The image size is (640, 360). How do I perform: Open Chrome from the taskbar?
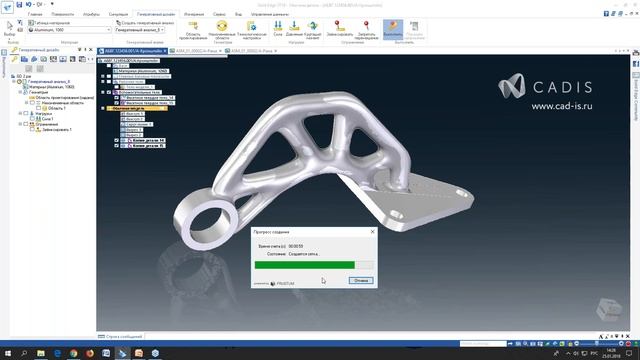(73, 353)
